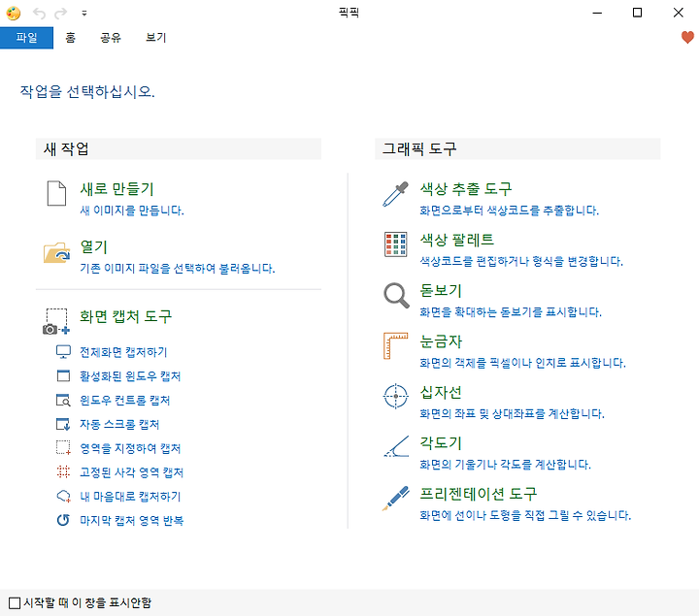Click the redo arrow in title bar
699x616 pixels.
pos(60,14)
